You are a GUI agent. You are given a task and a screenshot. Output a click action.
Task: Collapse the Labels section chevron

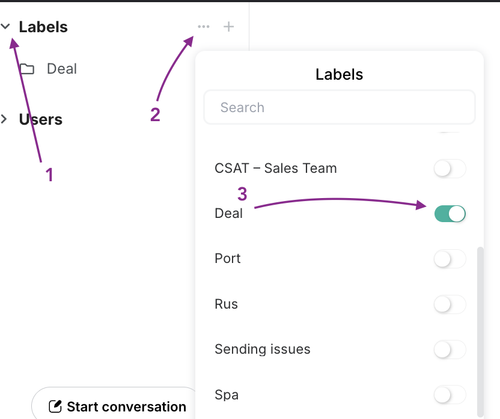(x=6, y=26)
